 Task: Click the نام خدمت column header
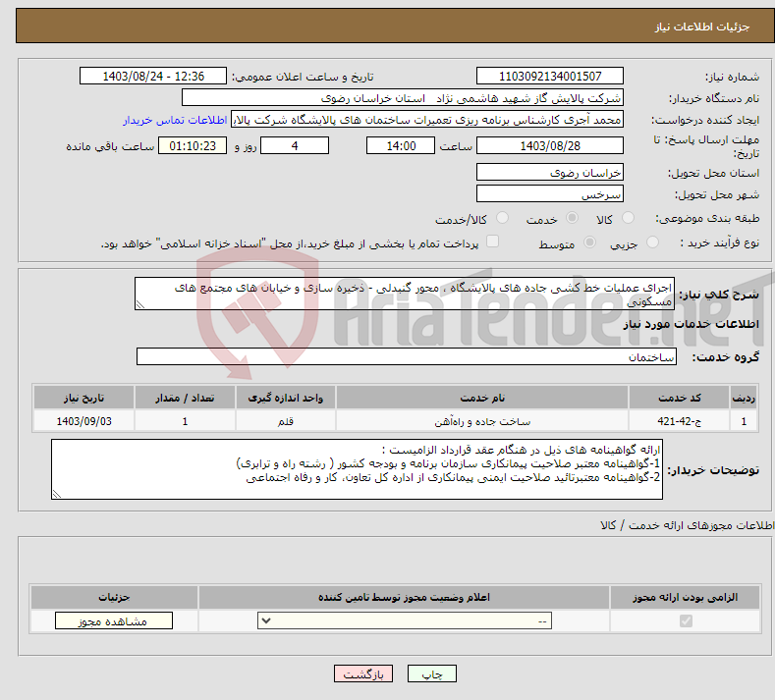pos(482,398)
